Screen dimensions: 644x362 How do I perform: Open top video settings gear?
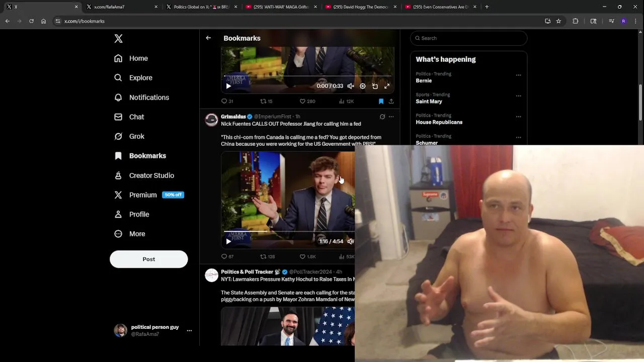pyautogui.click(x=363, y=86)
